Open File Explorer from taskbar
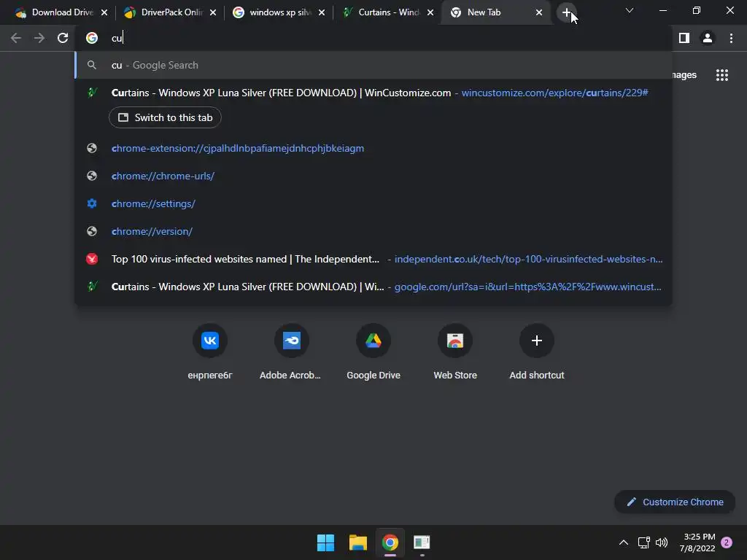The image size is (747, 560). tap(357, 542)
